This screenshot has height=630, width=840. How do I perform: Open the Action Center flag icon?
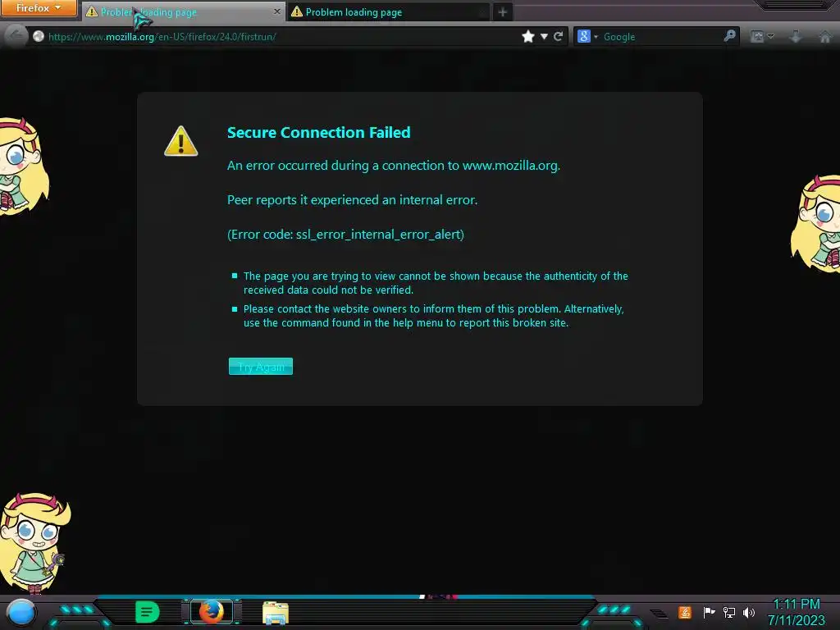coord(709,612)
